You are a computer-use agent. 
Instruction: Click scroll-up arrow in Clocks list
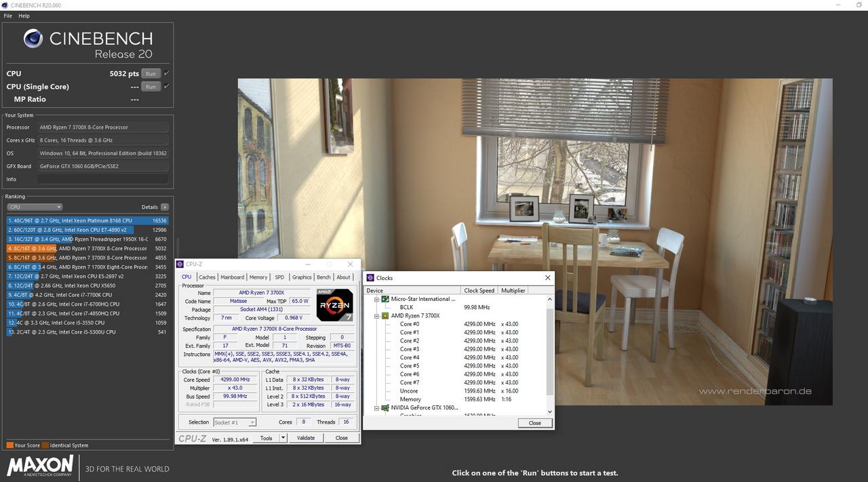coord(549,298)
